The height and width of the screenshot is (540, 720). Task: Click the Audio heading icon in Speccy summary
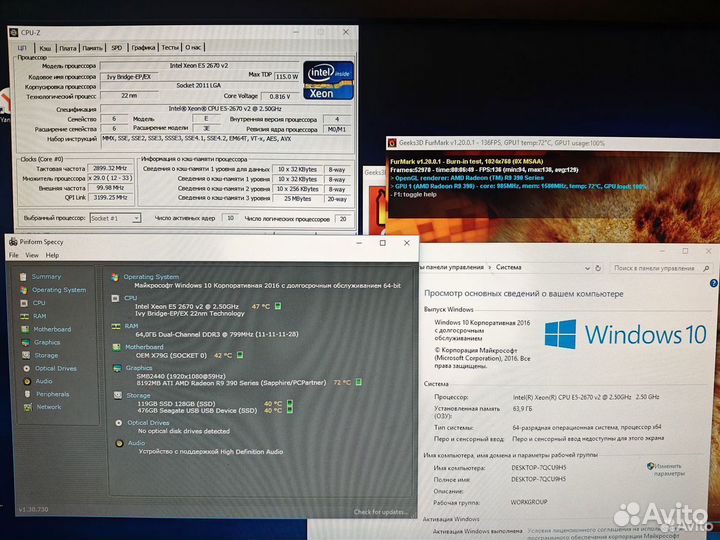[x=119, y=444]
